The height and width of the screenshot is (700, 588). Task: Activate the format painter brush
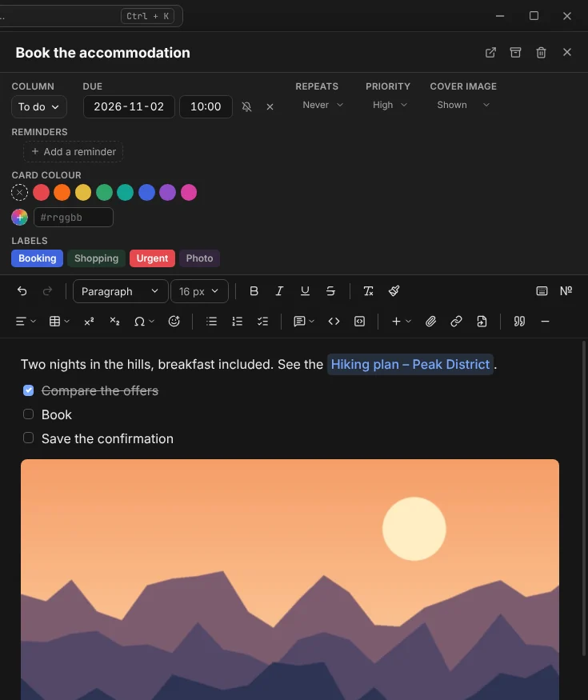click(394, 291)
